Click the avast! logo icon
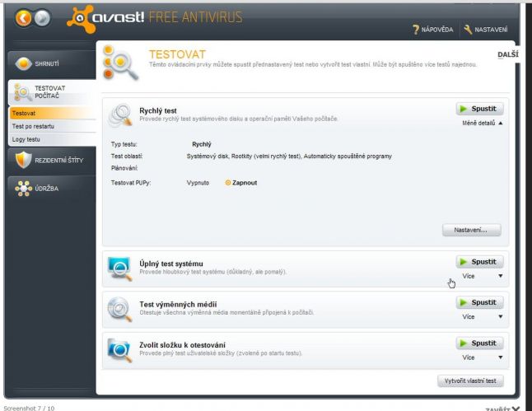 tap(81, 19)
